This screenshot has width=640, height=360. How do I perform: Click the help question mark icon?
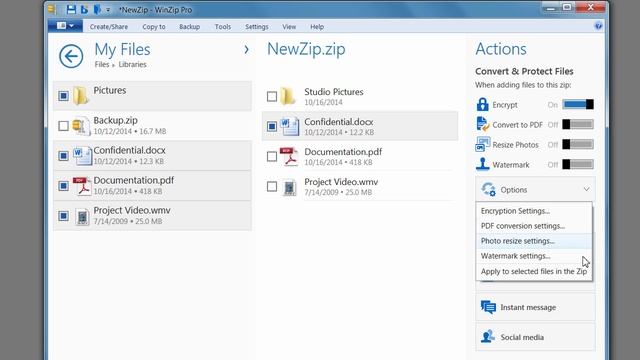pyautogui.click(x=598, y=26)
